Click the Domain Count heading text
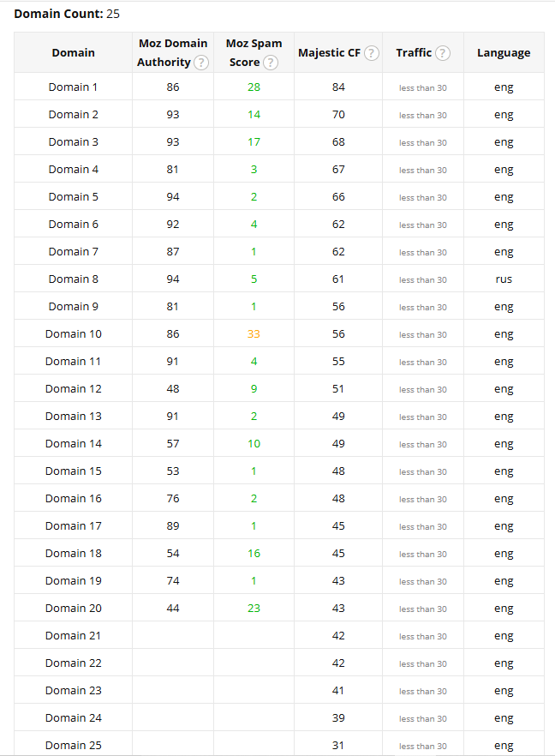 pos(58,14)
